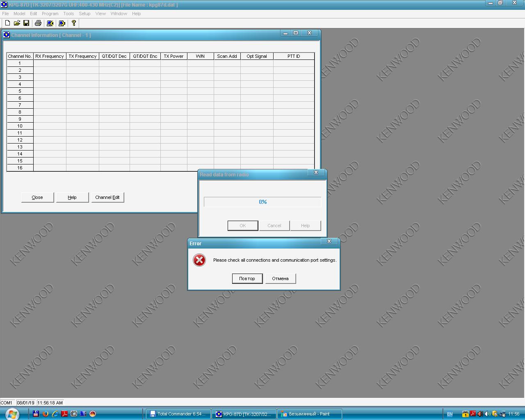The image size is (525, 420).
Task: Click Help in Read data from radio dialog
Action: pyautogui.click(x=306, y=226)
